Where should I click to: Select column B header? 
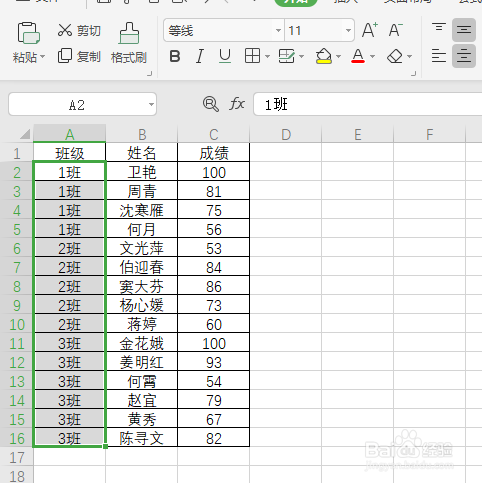142,134
